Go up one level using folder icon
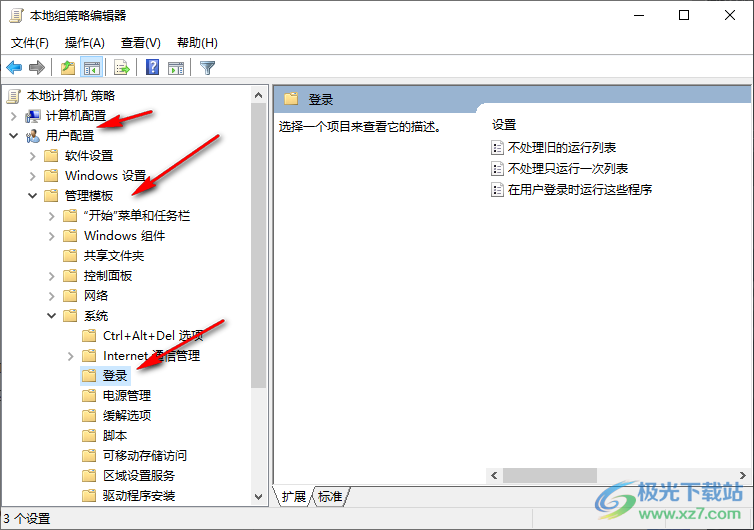 click(68, 67)
